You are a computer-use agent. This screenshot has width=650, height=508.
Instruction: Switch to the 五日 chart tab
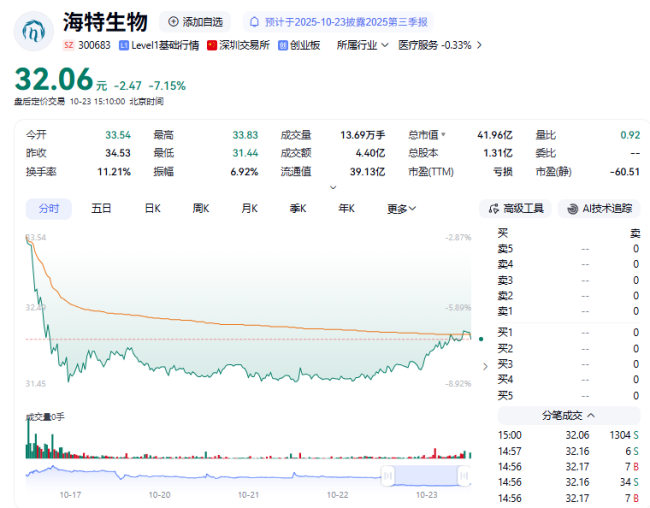[x=101, y=208]
